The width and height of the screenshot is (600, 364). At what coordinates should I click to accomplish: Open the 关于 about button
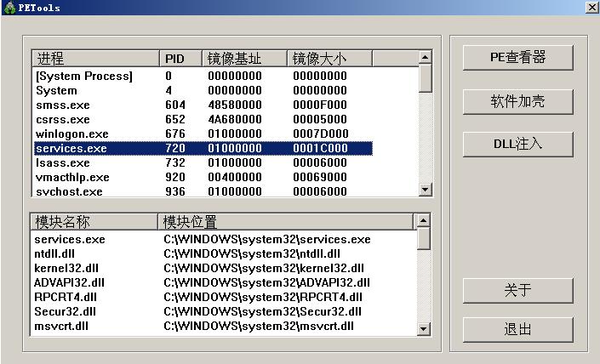[x=517, y=291]
